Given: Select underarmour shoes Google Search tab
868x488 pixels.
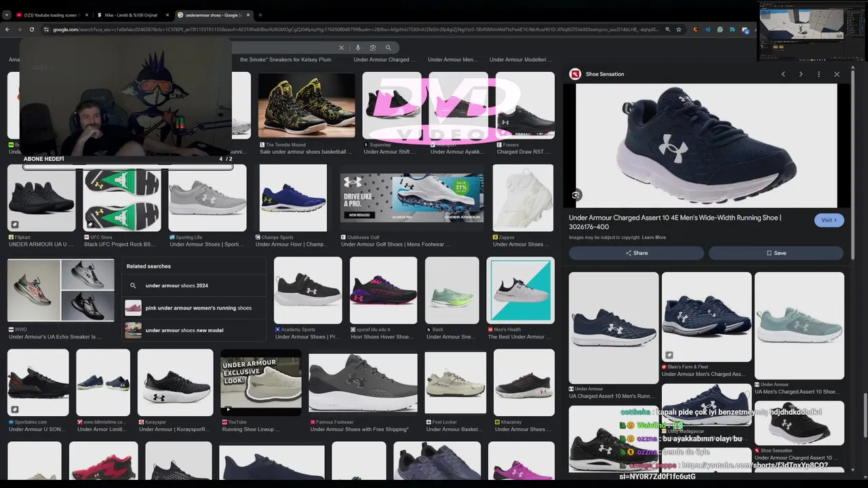Looking at the screenshot, I should click(x=213, y=15).
